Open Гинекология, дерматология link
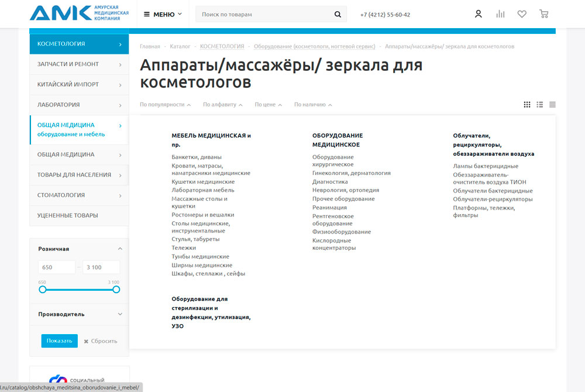585x392 pixels. point(352,173)
